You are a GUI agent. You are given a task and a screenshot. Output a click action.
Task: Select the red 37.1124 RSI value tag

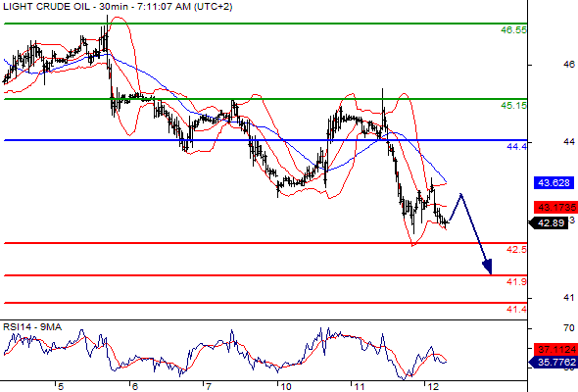coord(555,349)
